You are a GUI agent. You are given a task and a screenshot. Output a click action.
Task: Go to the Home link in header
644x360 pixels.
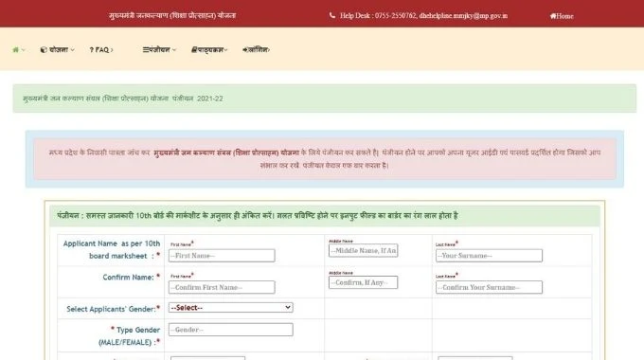562,16
